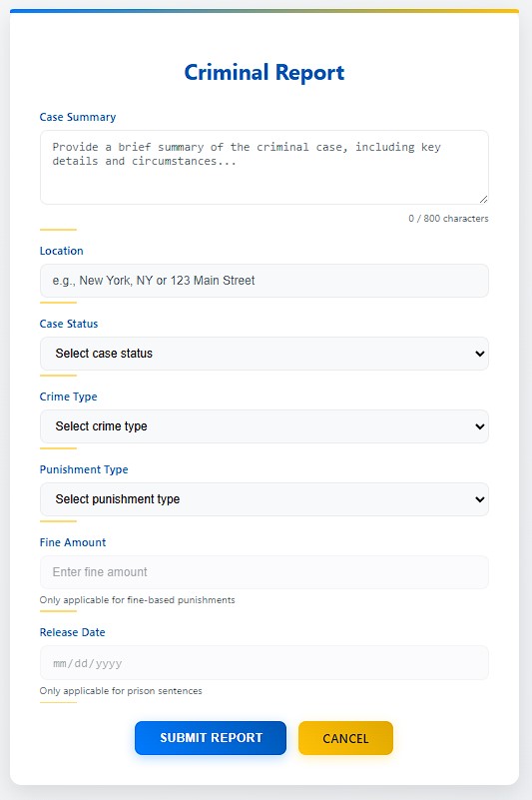Viewport: 532px width, 800px height.
Task: Click inside the Case Summary text area
Action: (x=265, y=168)
